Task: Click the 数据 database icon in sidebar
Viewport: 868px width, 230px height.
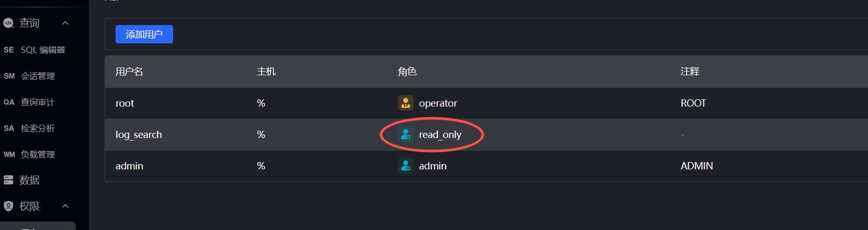Action: point(8,180)
